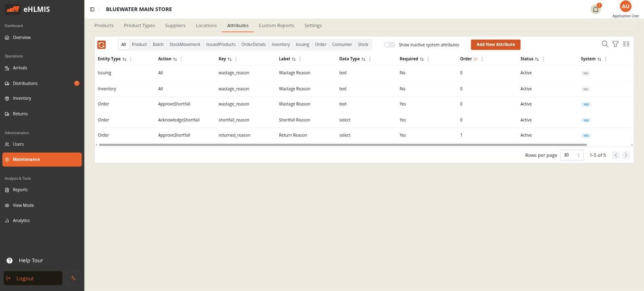The width and height of the screenshot is (644, 291).
Task: Filter attributes by Stock entity
Action: click(x=363, y=45)
